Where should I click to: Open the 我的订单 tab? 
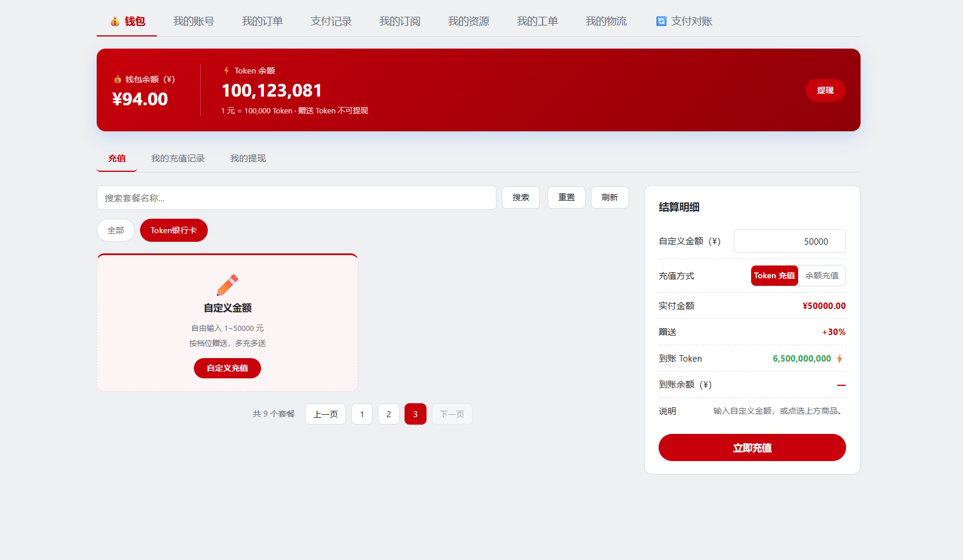pos(262,21)
